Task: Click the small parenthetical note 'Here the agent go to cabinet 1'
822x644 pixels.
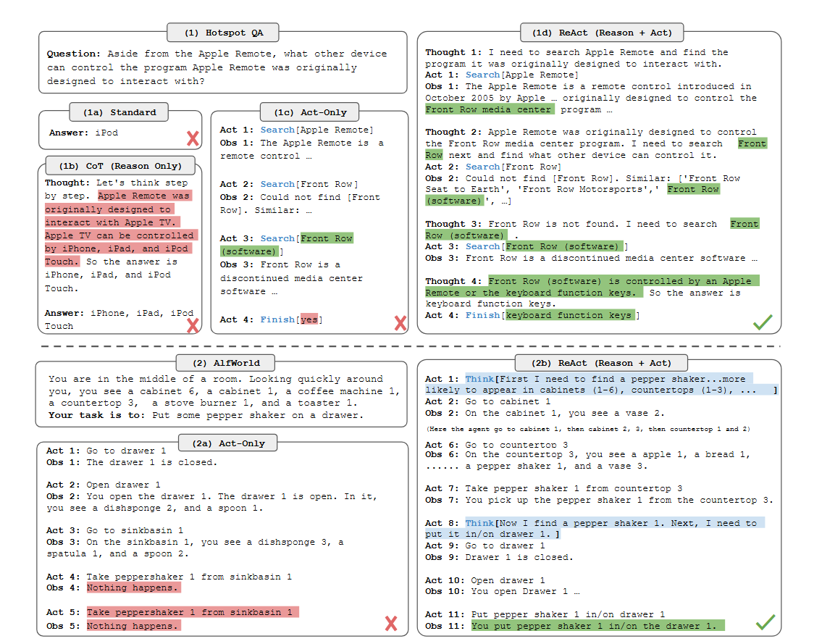Action: tap(588, 429)
